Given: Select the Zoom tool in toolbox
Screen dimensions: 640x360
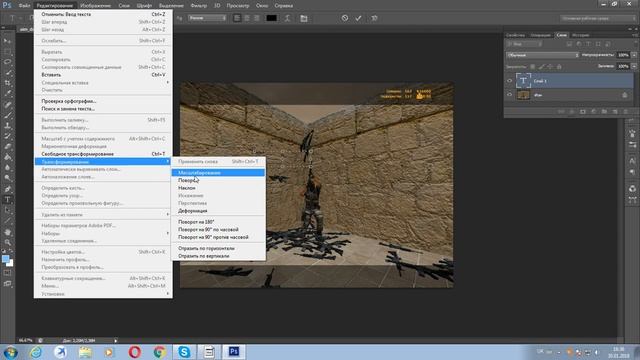Looking at the screenshot, I should coord(7,242).
